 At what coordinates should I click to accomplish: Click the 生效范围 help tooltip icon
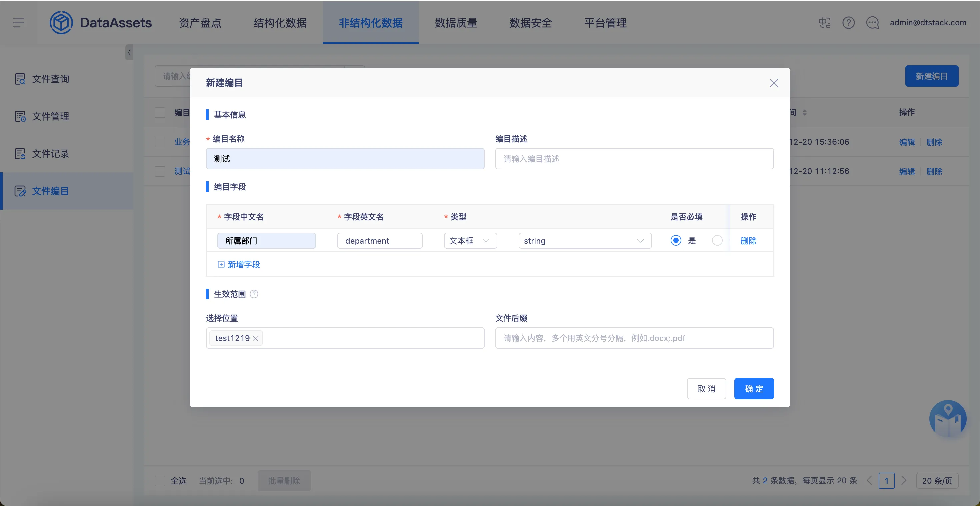[254, 294]
